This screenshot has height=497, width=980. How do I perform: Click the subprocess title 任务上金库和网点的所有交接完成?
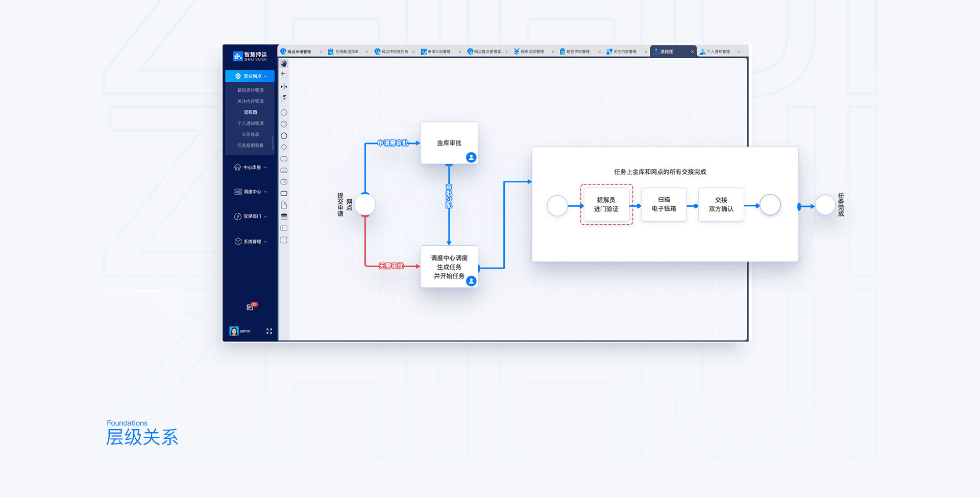click(660, 172)
